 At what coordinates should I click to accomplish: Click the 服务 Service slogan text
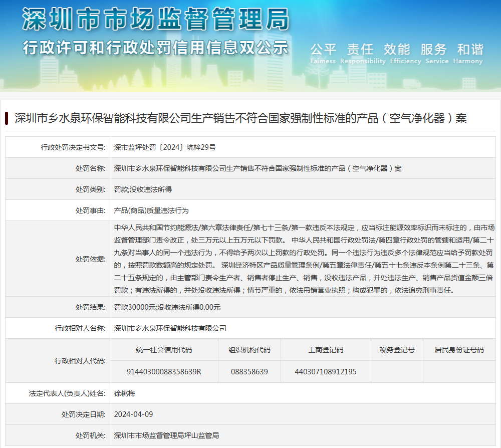click(436, 53)
